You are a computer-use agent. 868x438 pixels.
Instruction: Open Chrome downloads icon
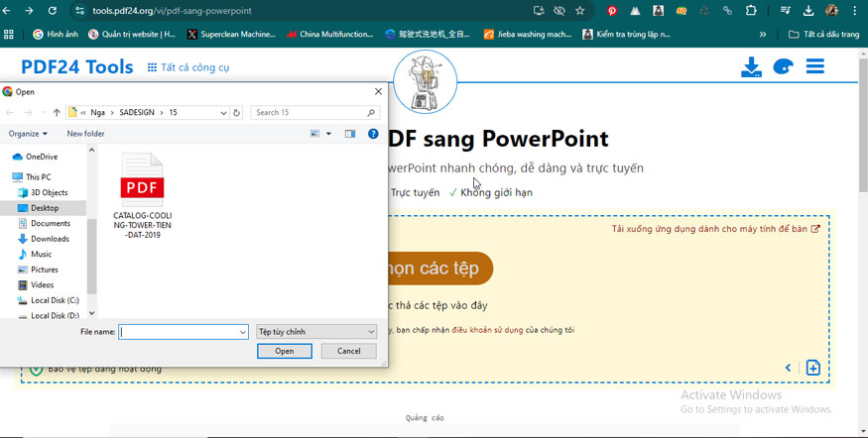point(808,11)
